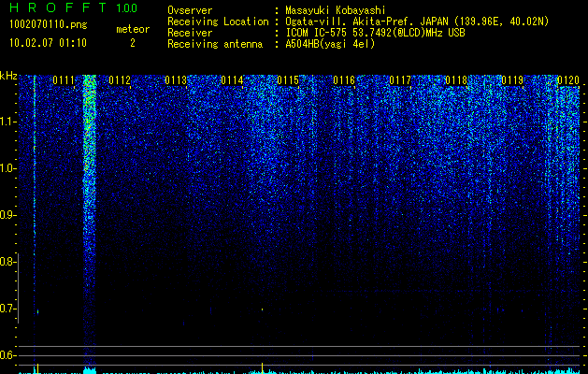
Task: Click the 1.1 frequency axis label
Action: pos(7,122)
